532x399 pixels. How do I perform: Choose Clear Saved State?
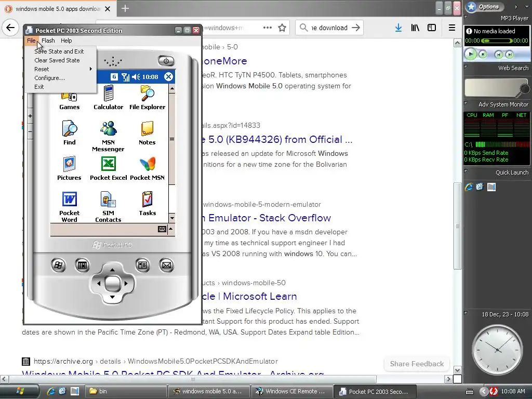(x=57, y=60)
